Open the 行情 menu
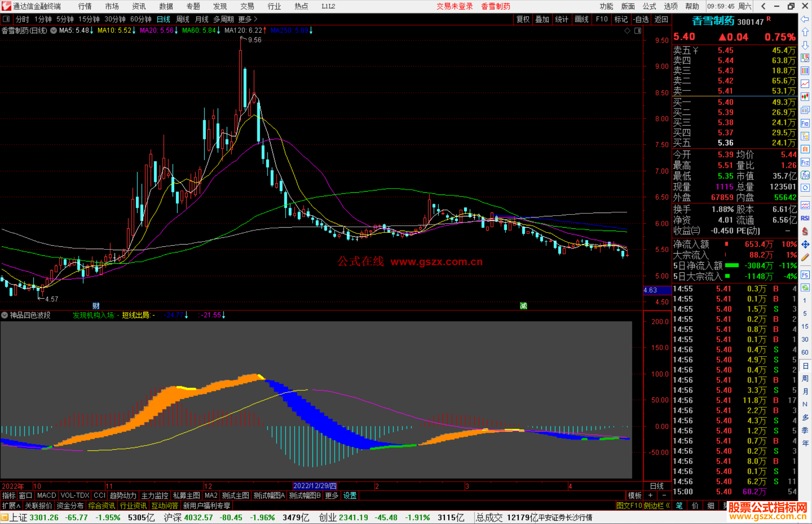Image resolution: width=812 pixels, height=524 pixels. coord(85,6)
